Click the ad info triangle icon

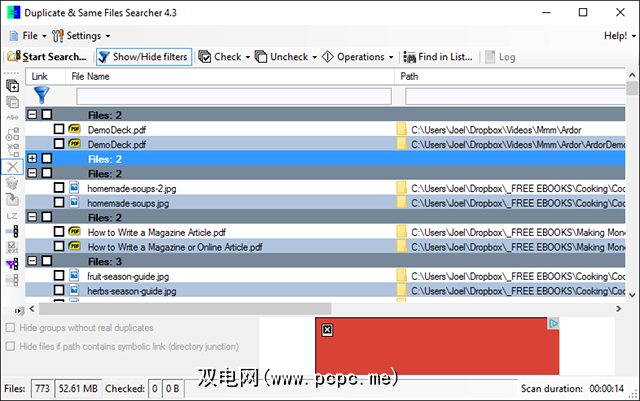pos(553,323)
